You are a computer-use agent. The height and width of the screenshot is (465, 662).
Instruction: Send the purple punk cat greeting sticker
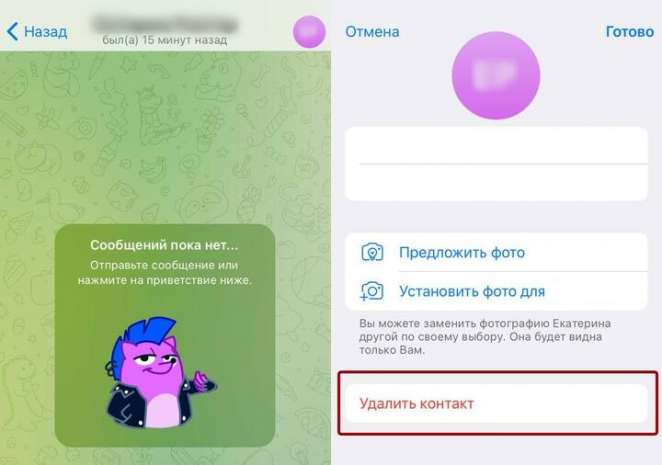tap(160, 372)
